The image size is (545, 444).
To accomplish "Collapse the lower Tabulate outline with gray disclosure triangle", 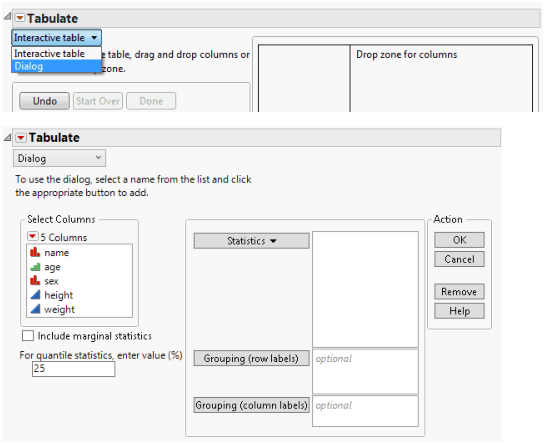I will click(x=8, y=138).
